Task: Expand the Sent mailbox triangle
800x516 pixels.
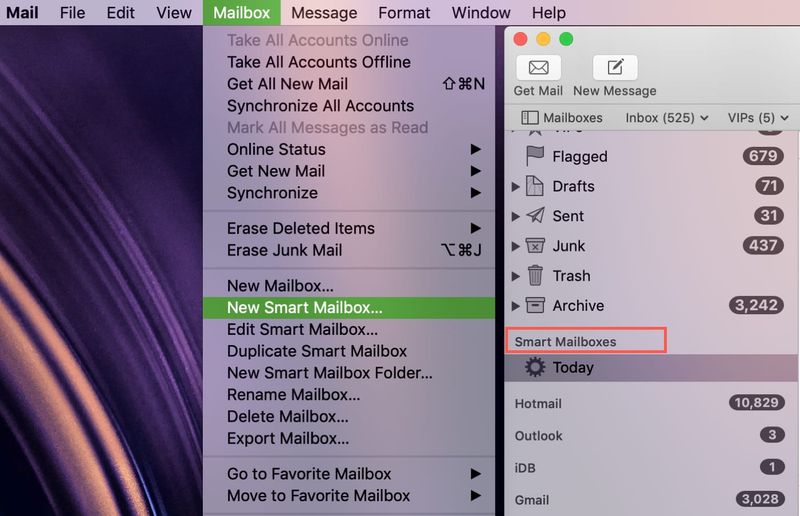Action: click(515, 216)
